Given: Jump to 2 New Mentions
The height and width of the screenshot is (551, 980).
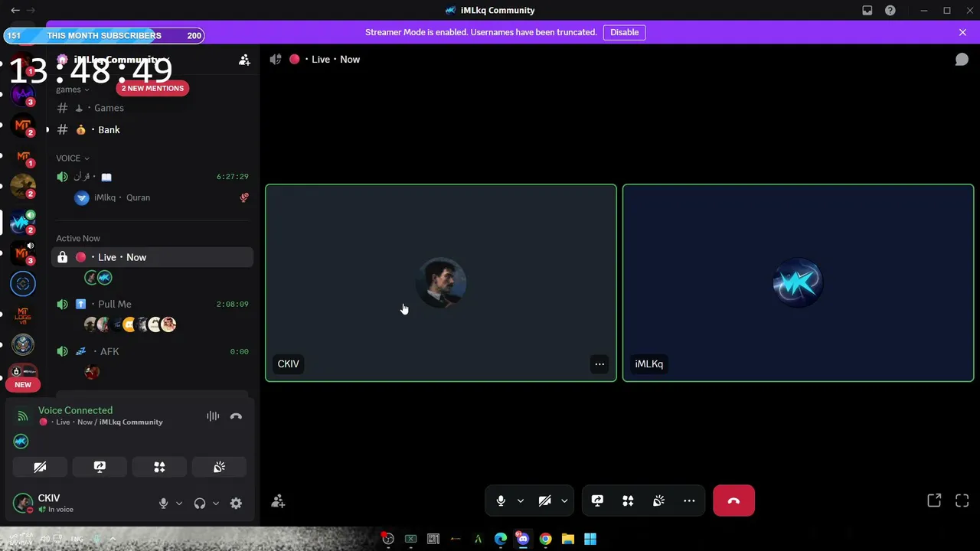Looking at the screenshot, I should click(152, 88).
